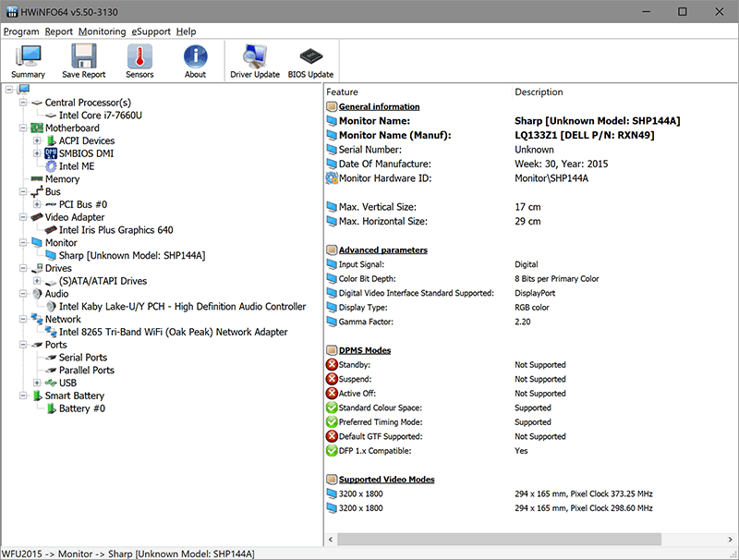Select the Serial Ports tree item
The image size is (739, 560).
(83, 358)
